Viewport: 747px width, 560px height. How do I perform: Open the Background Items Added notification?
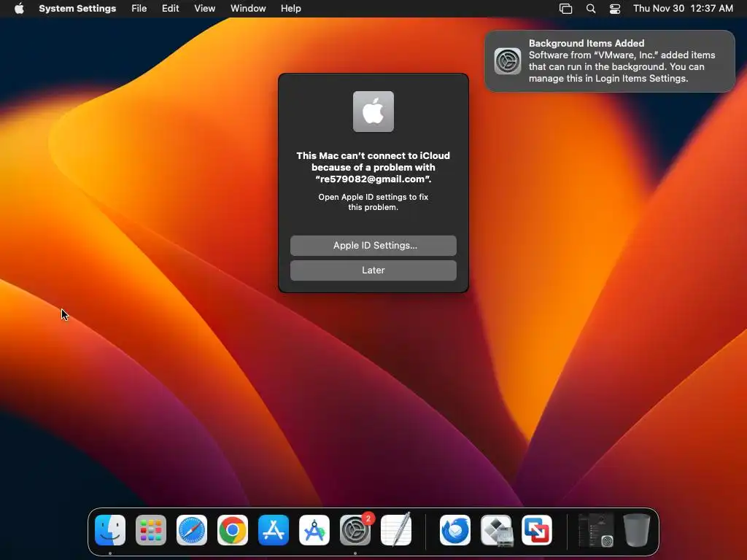click(x=610, y=61)
